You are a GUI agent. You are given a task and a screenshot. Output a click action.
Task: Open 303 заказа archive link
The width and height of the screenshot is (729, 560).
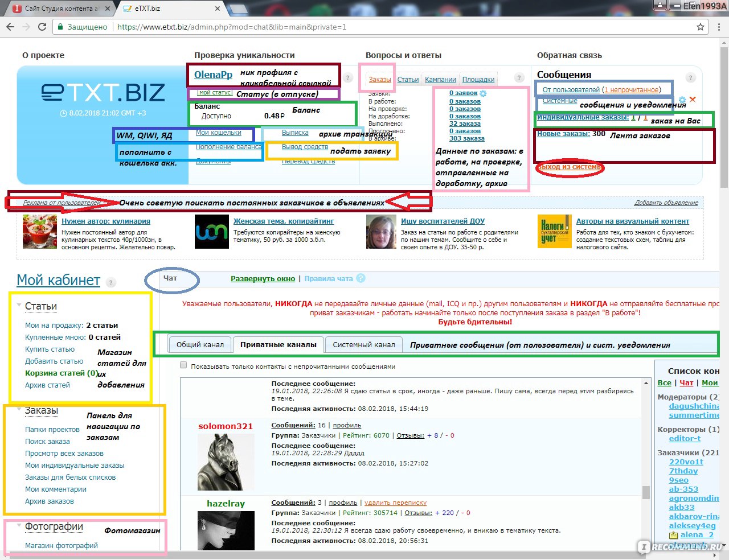467,138
